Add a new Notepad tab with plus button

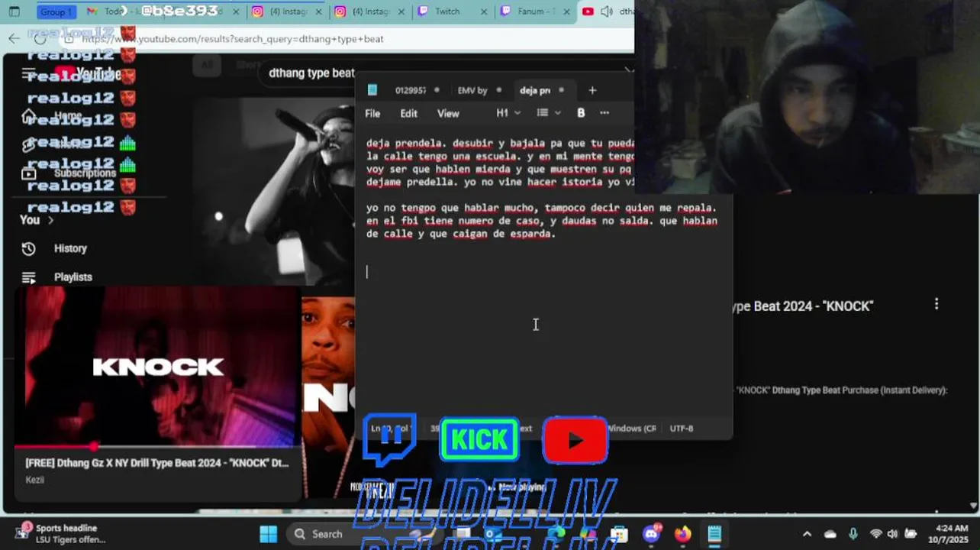592,90
